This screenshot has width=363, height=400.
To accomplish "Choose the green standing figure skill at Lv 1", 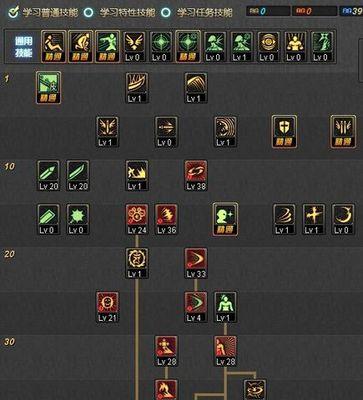I will point(225,307).
